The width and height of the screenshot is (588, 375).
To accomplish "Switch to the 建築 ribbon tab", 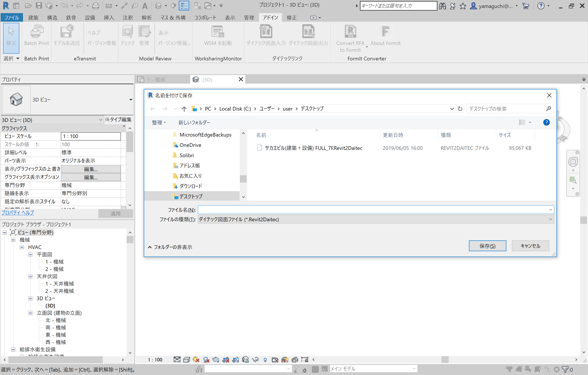I will (x=33, y=18).
